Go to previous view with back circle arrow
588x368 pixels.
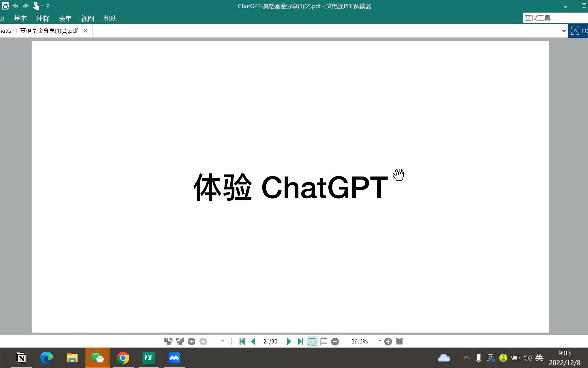tap(192, 341)
